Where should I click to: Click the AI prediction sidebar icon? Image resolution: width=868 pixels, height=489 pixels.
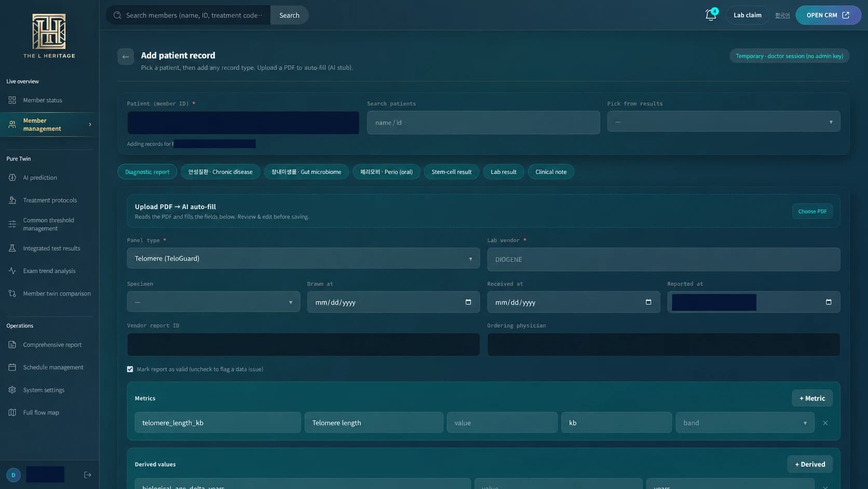tap(12, 177)
